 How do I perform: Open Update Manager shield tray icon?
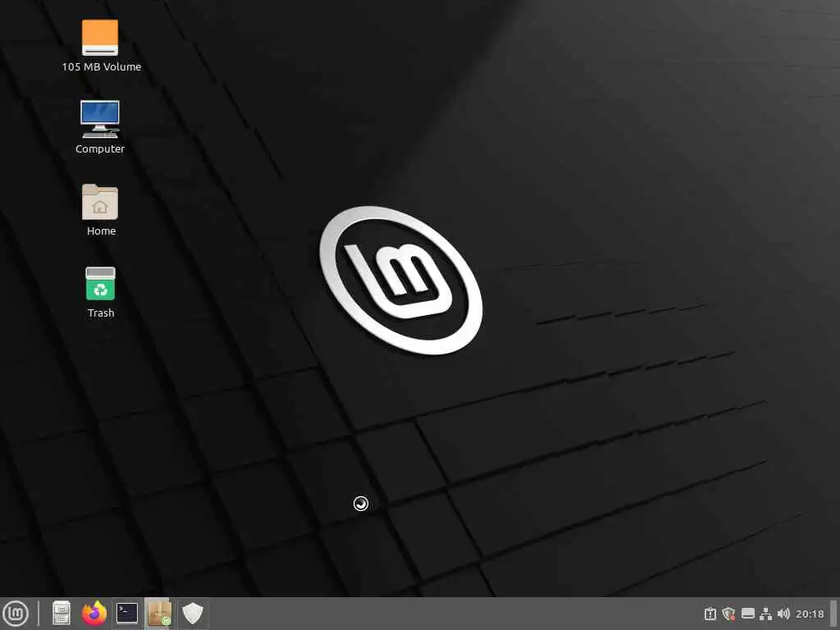[728, 614]
